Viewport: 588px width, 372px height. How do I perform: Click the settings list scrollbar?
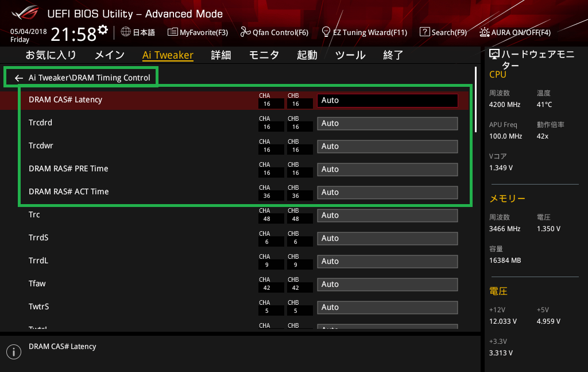pyautogui.click(x=475, y=99)
